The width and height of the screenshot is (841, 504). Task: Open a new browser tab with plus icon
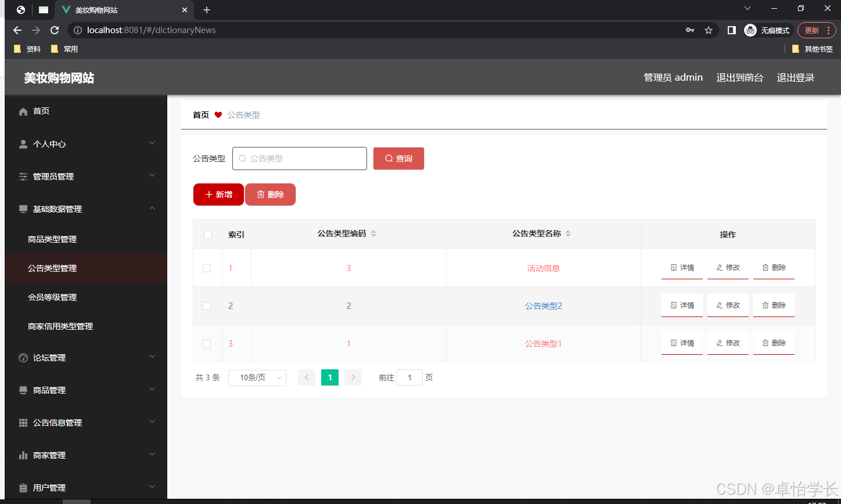click(x=207, y=10)
